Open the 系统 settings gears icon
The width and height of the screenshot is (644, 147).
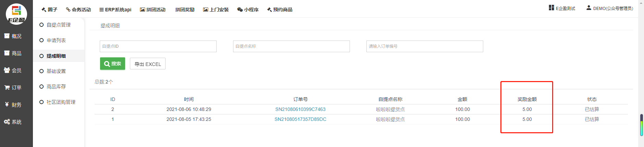coord(7,122)
